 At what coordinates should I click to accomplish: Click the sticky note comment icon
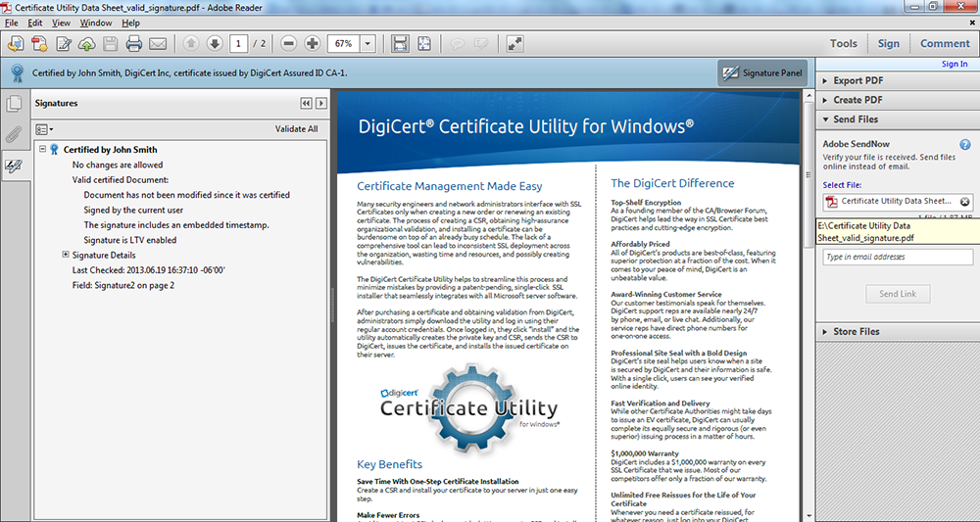[x=458, y=44]
